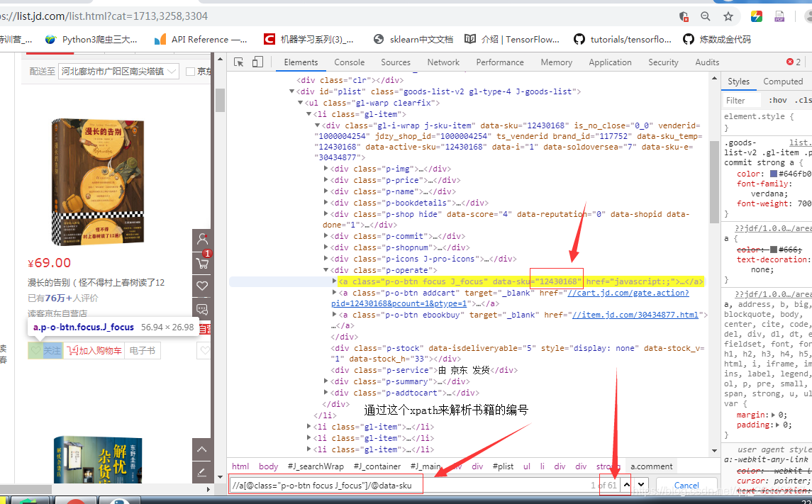Click the 电子书 ebook button
The width and height of the screenshot is (812, 504).
pyautogui.click(x=143, y=351)
